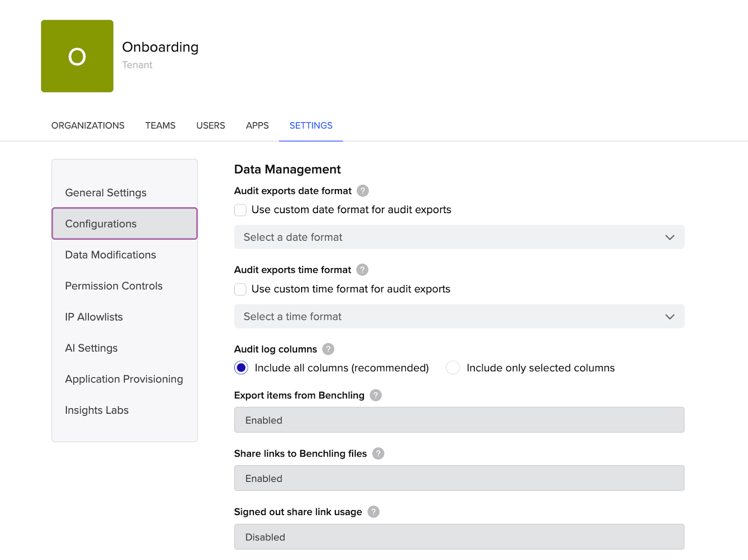
Task: Open the Select a date format dropdown
Action: tap(459, 237)
